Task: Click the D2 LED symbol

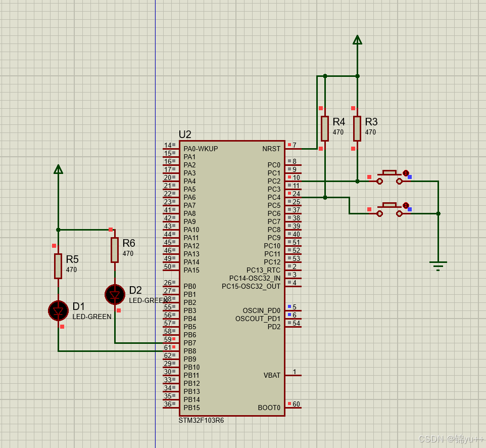Action: pyautogui.click(x=115, y=294)
